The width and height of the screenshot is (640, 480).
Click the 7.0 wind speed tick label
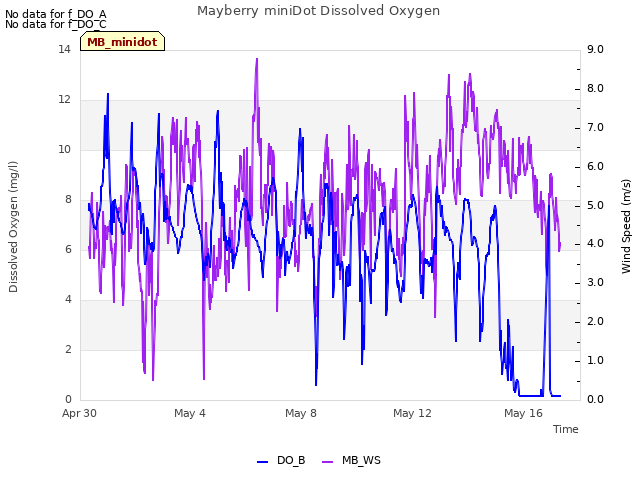595,128
